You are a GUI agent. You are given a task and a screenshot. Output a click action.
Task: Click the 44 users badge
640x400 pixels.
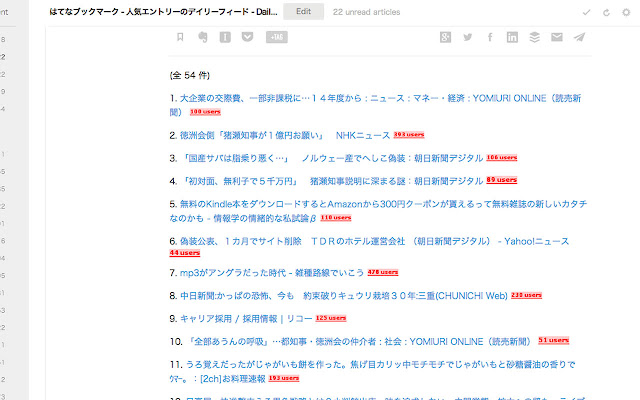click(185, 253)
